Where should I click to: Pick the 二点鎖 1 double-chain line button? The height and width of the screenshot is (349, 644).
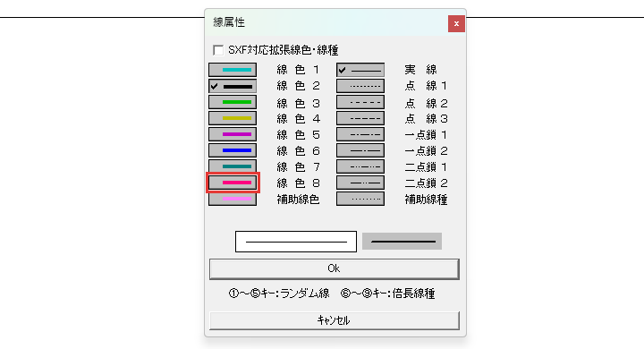360,166
